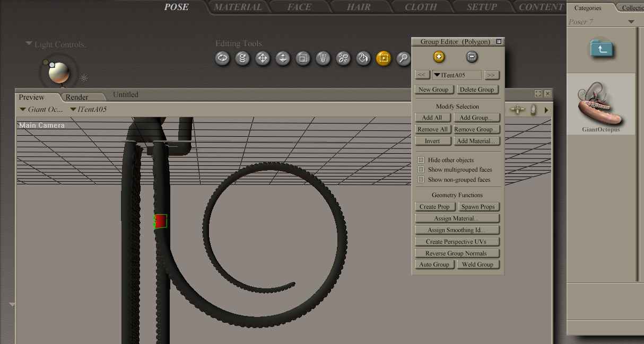Switch to the CLOTH room tab
This screenshot has height=344, width=644.
pyautogui.click(x=421, y=7)
